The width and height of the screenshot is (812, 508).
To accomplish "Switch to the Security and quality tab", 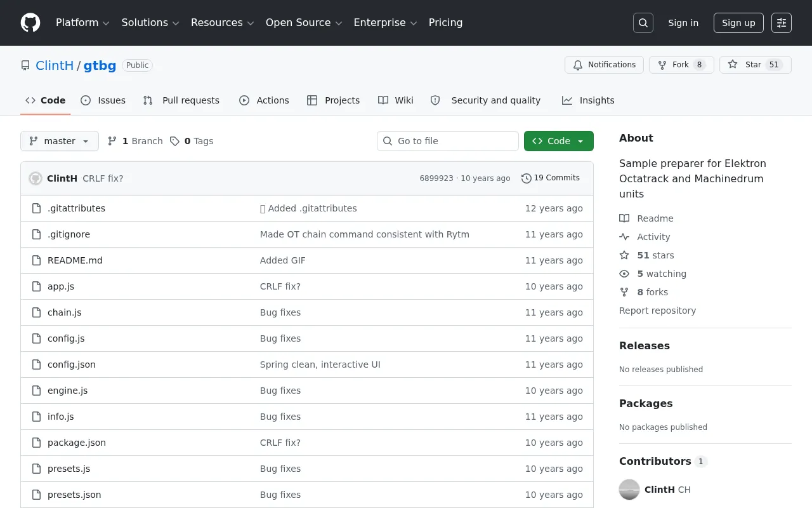I will tap(485, 100).
